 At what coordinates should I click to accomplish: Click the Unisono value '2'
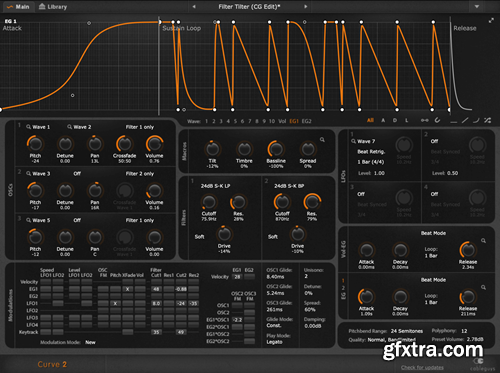click(306, 276)
